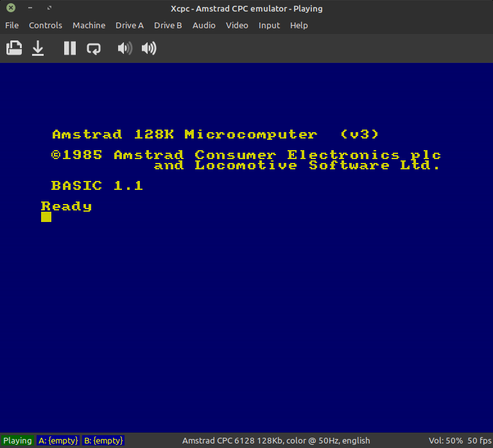The height and width of the screenshot is (448, 493).
Task: Click the ©1985 Amstrad Consumer Electronics line
Action: click(246, 155)
